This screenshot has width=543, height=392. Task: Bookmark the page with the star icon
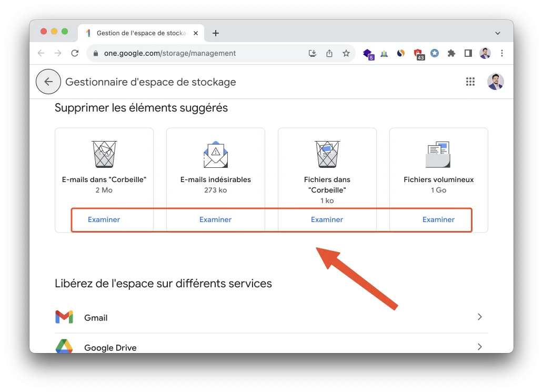click(x=346, y=53)
